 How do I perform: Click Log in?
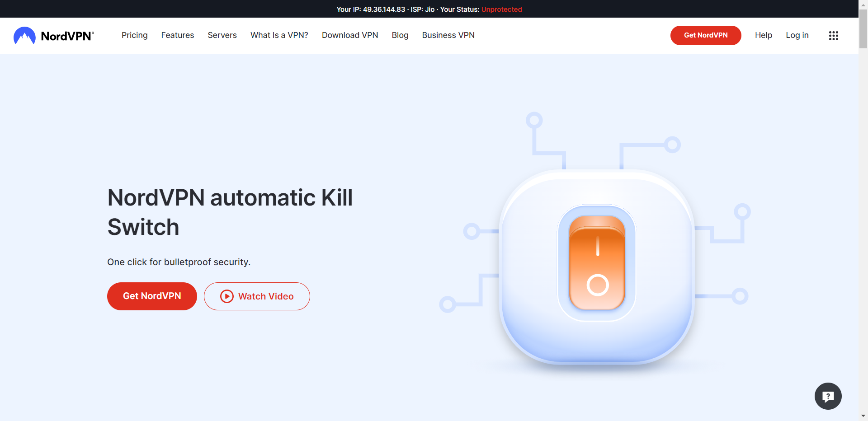[x=797, y=35]
